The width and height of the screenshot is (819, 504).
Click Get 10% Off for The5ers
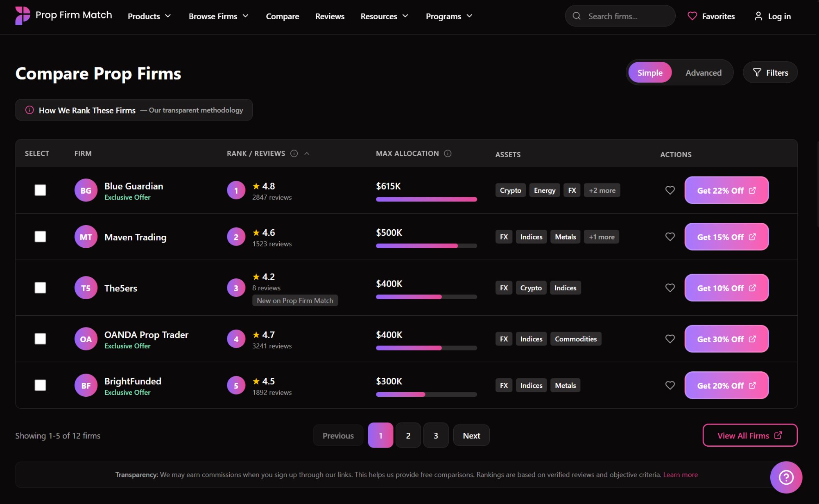[x=726, y=288]
